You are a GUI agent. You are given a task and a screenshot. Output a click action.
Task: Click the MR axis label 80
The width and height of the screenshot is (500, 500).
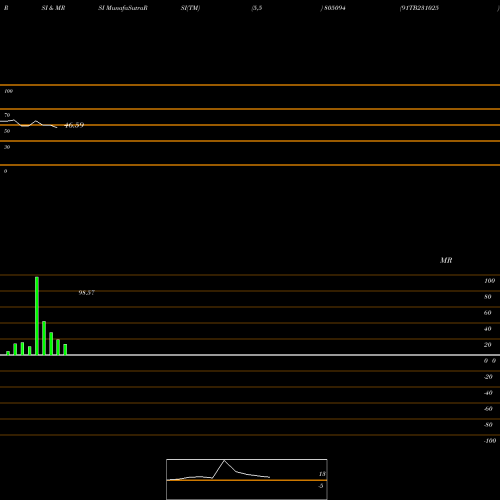tap(488, 297)
